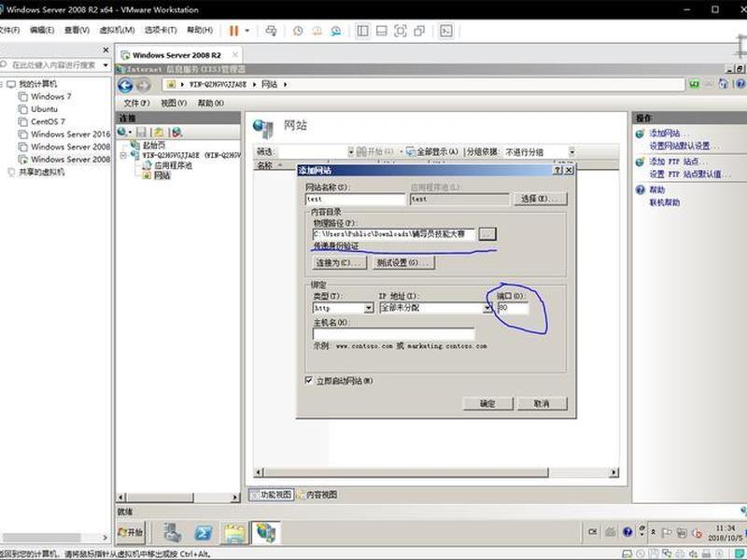Select 共享的虚拟机 in the library
The image size is (747, 560).
click(41, 172)
